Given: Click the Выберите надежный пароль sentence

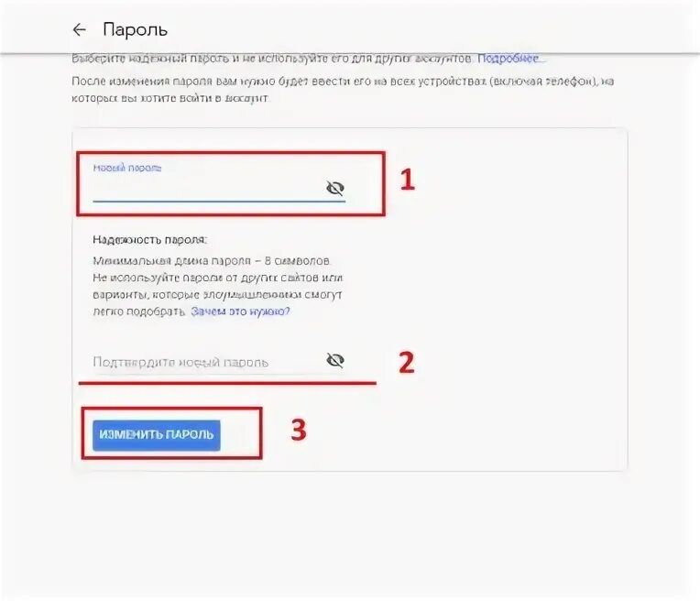Looking at the screenshot, I should pyautogui.click(x=271, y=59).
